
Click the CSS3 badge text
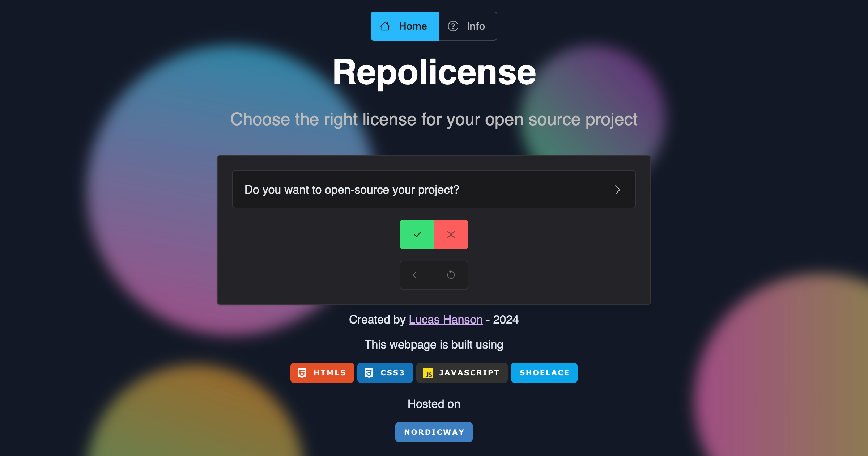(x=392, y=373)
